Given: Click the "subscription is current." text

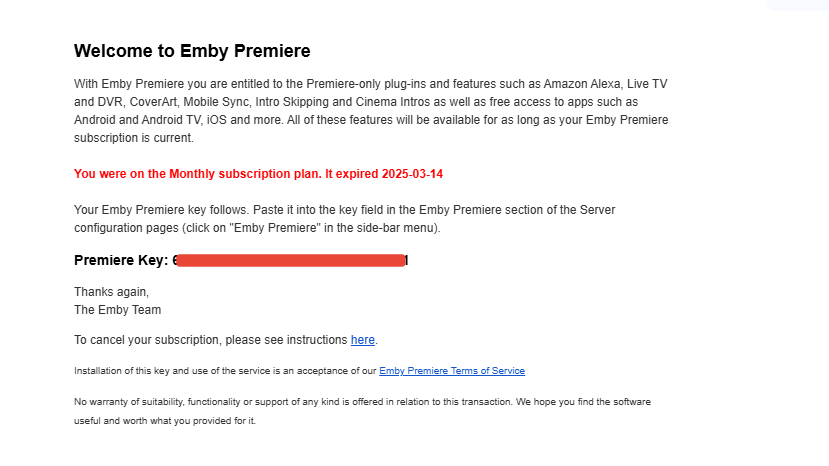Looking at the screenshot, I should [134, 138].
